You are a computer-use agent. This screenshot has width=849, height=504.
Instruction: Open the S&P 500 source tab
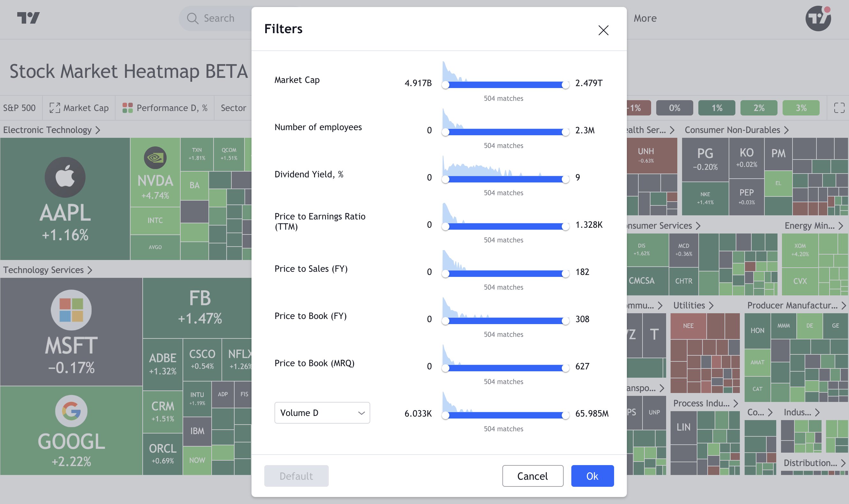(x=19, y=108)
